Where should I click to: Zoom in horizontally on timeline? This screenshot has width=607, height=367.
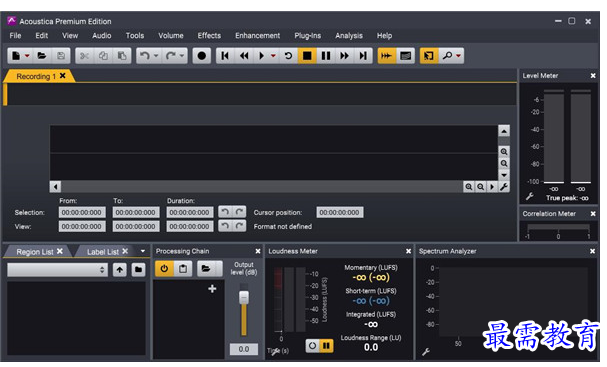(468, 187)
